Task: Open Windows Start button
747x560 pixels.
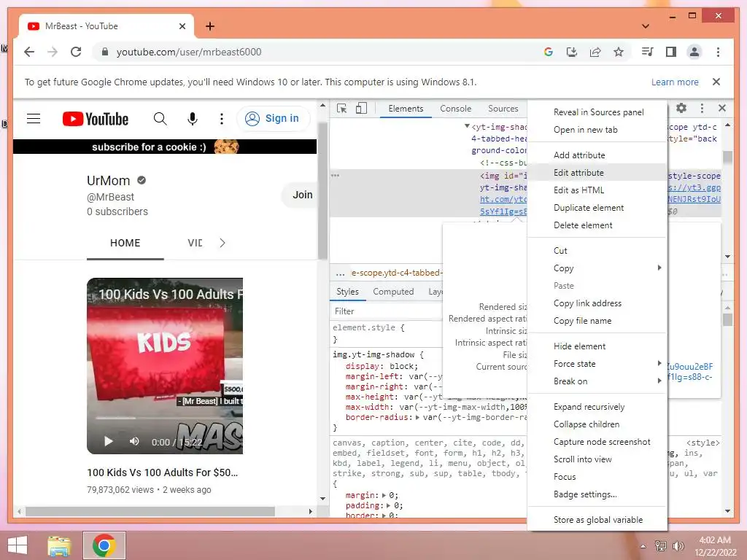Action: 18,545
